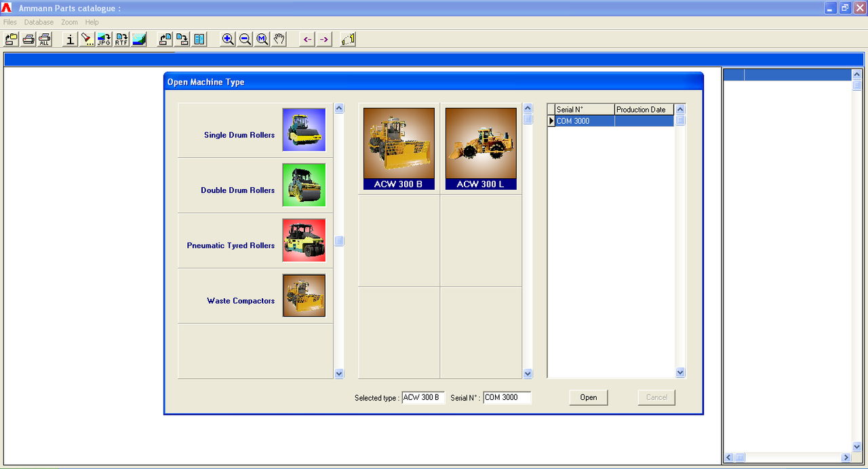Click right panel vertical scroll-down arrow
This screenshot has height=469, width=868.
point(856,448)
